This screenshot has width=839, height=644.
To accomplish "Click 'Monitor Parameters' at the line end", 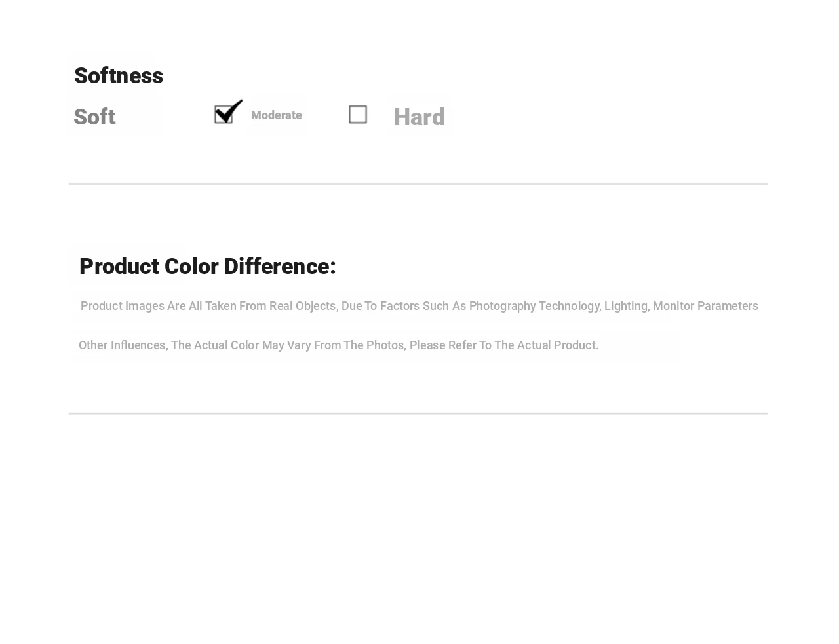I will (x=705, y=306).
